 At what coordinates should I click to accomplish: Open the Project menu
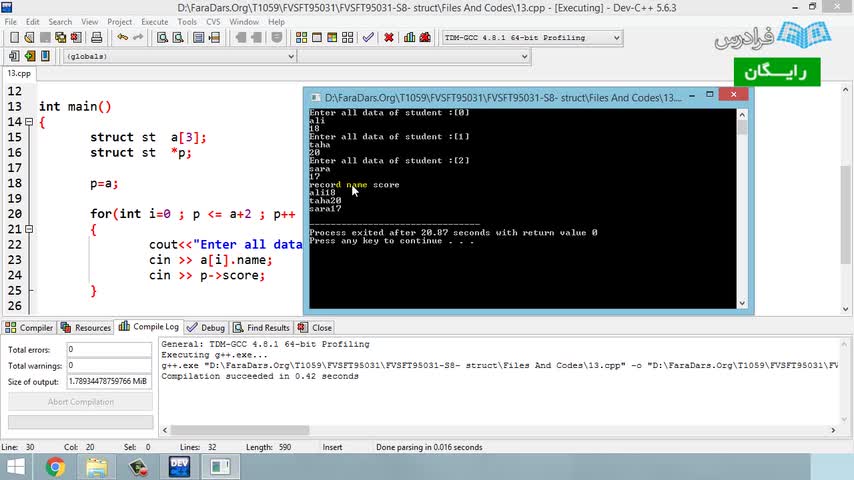coord(119,22)
